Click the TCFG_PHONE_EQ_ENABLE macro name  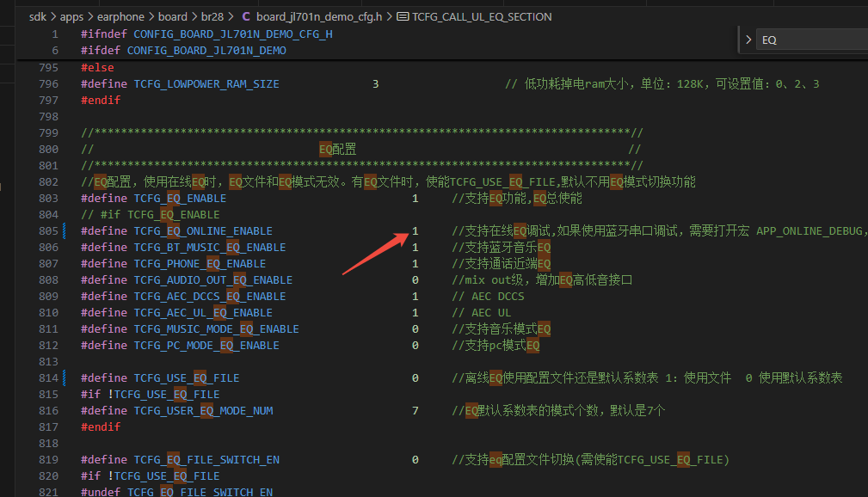(x=200, y=263)
